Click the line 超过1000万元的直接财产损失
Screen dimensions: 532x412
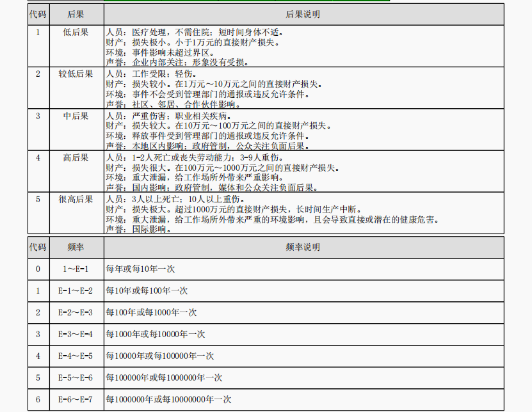click(x=234, y=209)
